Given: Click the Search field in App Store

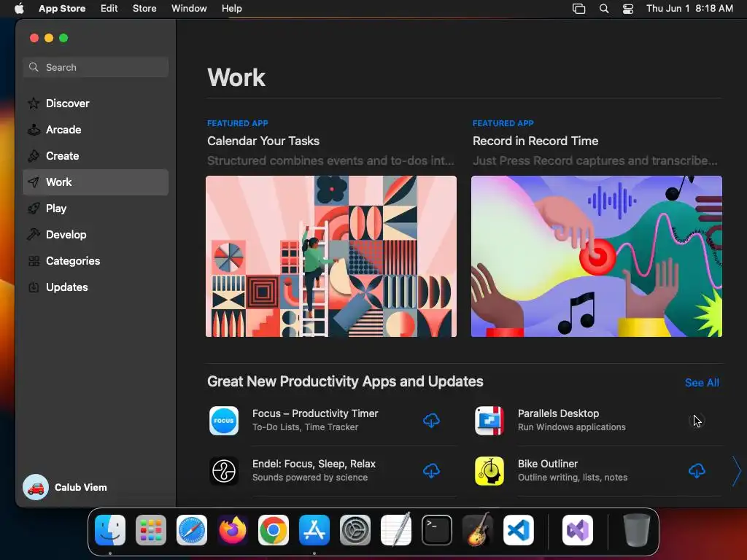Looking at the screenshot, I should [96, 67].
